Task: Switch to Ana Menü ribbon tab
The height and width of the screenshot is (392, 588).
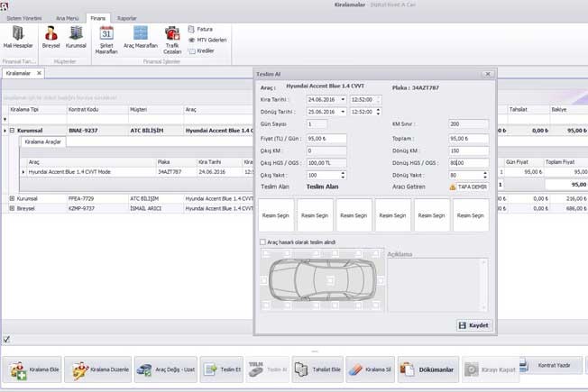Action: pos(67,18)
